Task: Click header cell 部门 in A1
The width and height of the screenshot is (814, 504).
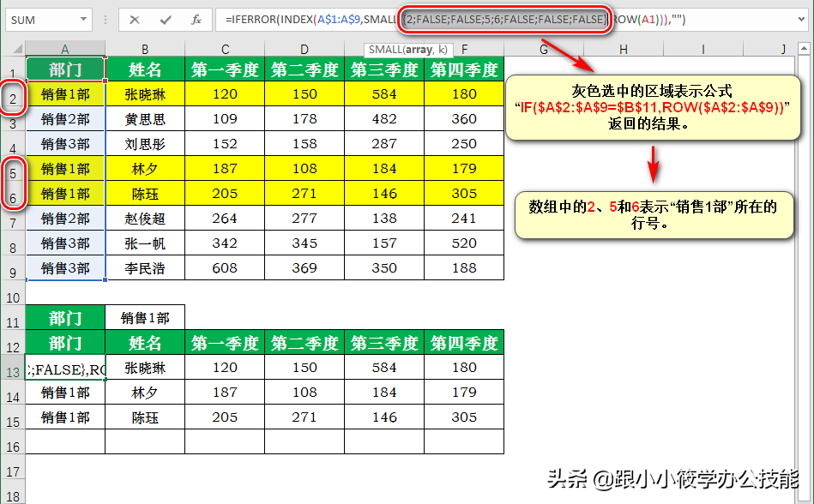Action: point(65,69)
